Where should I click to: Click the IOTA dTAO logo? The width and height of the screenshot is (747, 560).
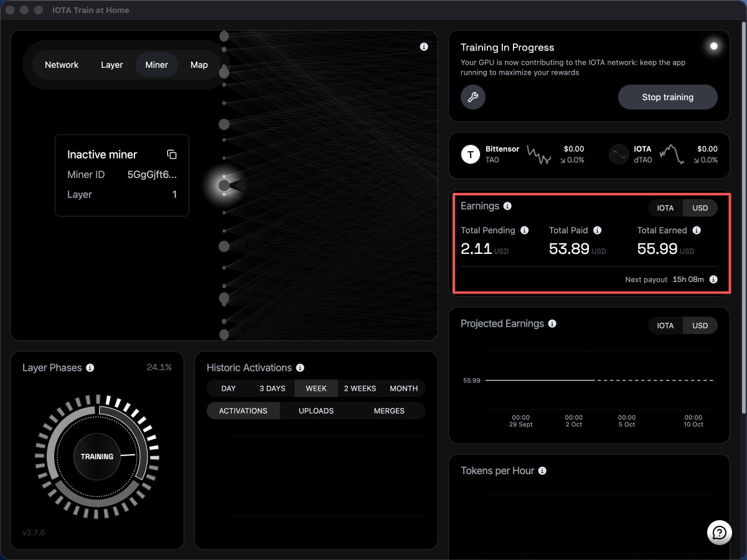tap(619, 154)
